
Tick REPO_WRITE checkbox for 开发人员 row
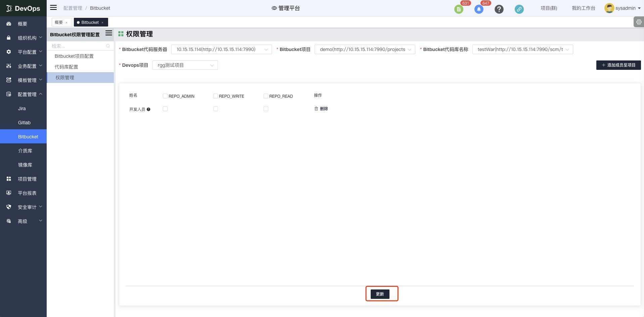[x=216, y=109]
